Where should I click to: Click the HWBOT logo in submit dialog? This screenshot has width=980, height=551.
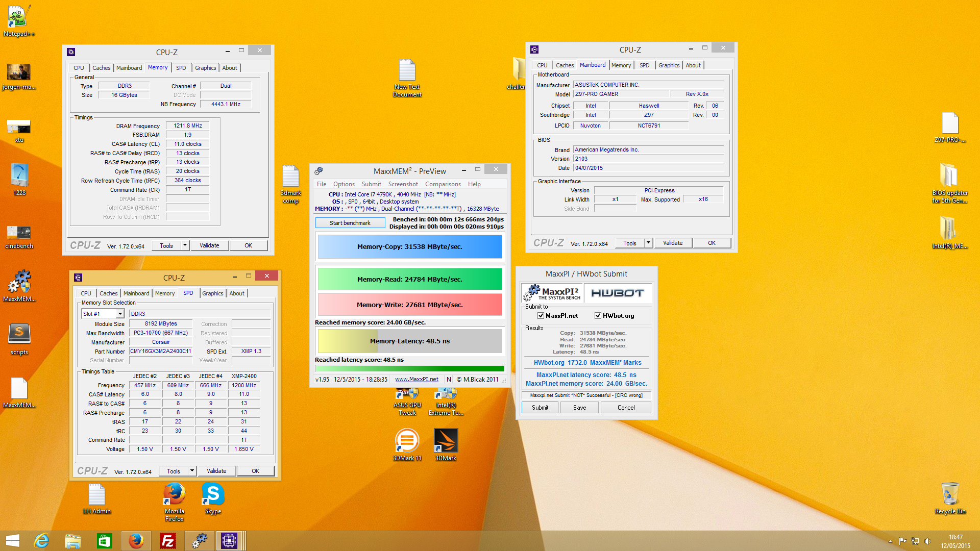(x=617, y=293)
